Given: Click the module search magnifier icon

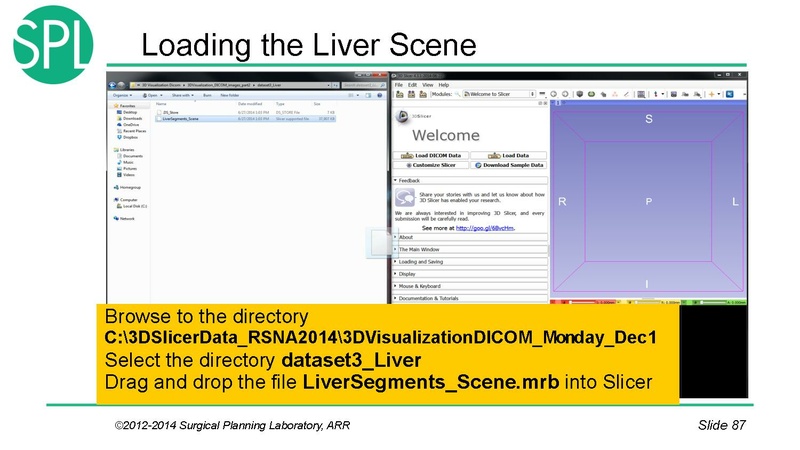Looking at the screenshot, I should (458, 94).
